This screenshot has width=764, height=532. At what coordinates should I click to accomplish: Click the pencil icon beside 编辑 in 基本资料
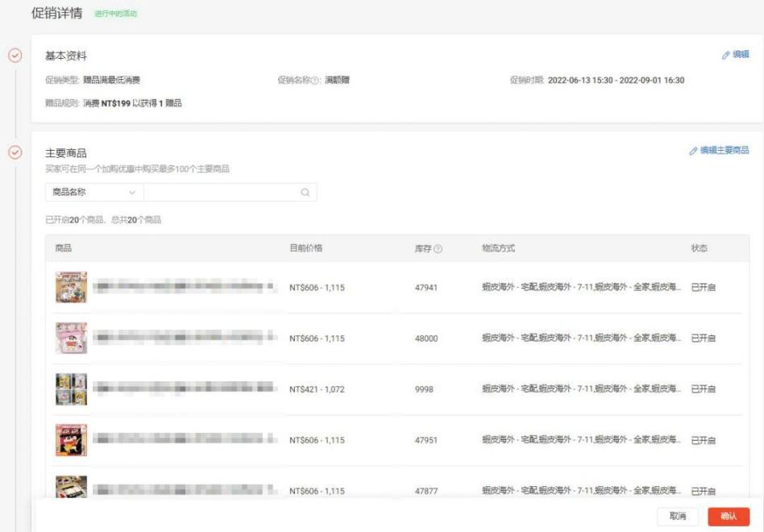(728, 53)
